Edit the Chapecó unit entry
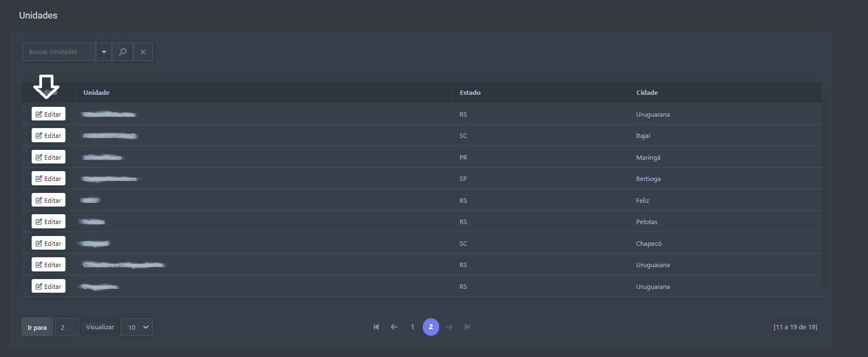This screenshot has width=868, height=357. [x=49, y=243]
